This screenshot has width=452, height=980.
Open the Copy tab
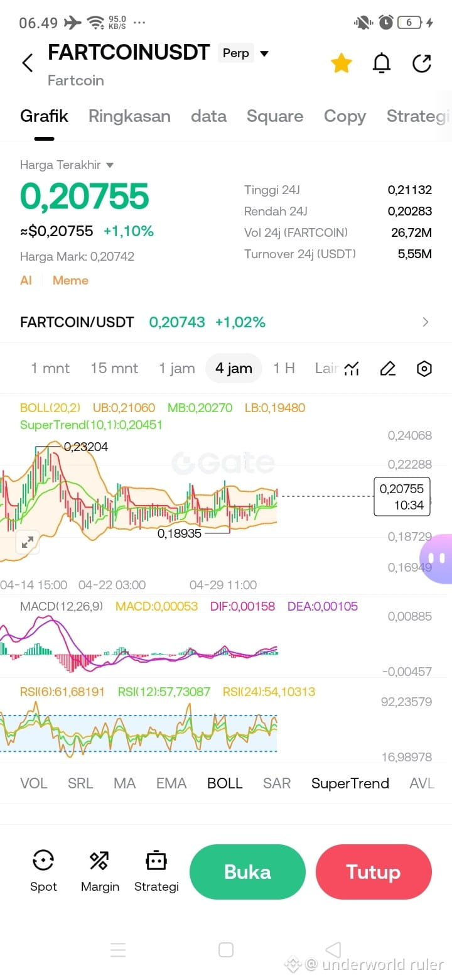[x=345, y=116]
